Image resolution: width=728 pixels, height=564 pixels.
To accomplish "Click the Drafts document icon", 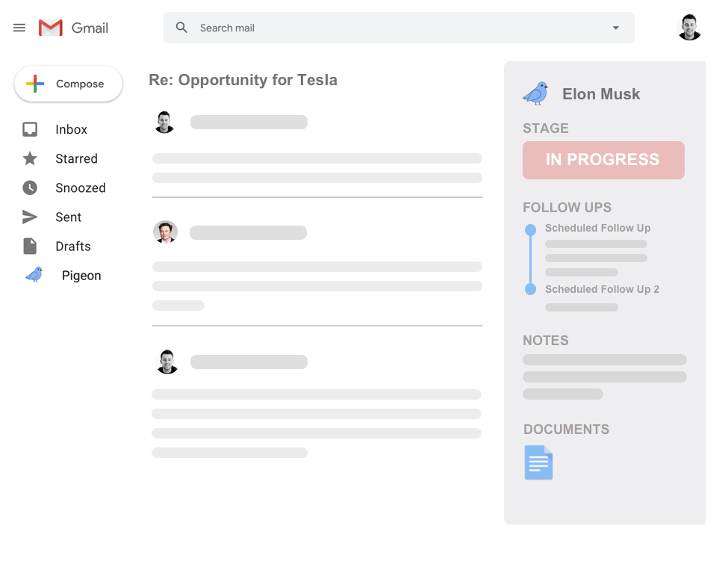I will pyautogui.click(x=30, y=247).
